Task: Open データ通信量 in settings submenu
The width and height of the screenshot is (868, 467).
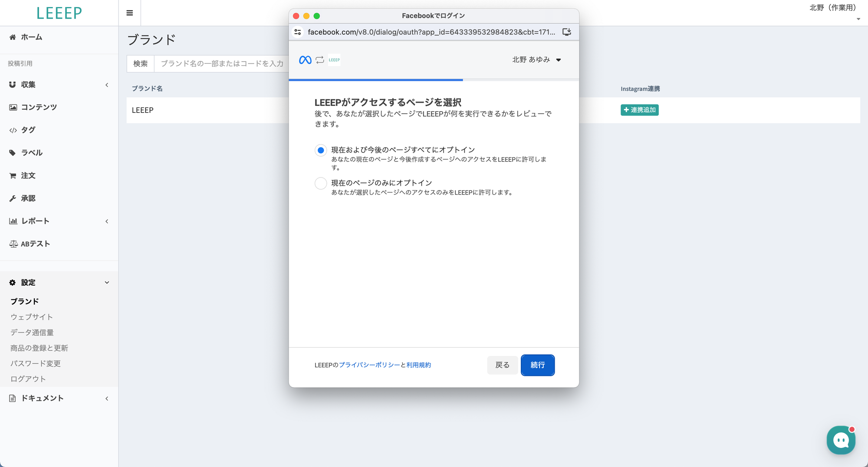Action: point(32,332)
